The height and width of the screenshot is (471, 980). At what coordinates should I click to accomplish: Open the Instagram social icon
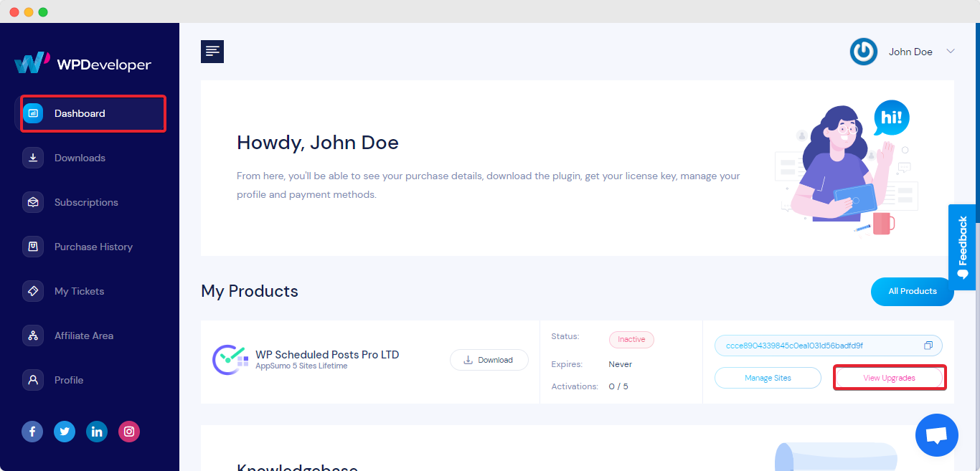coord(129,432)
